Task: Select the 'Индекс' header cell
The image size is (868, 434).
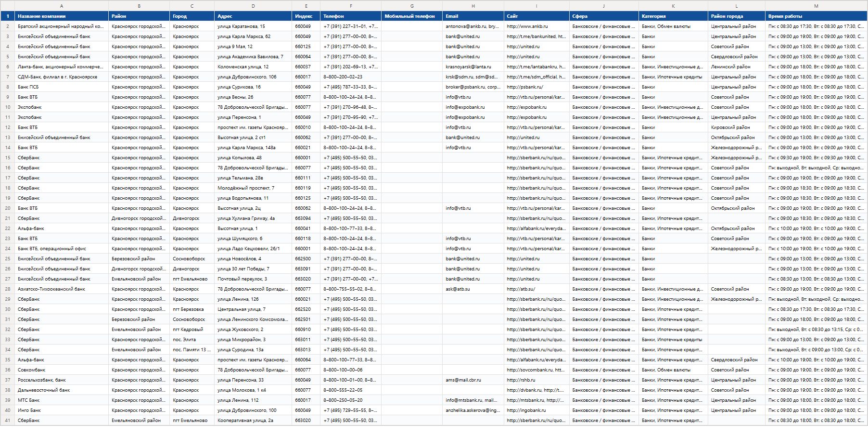Action: tap(306, 16)
